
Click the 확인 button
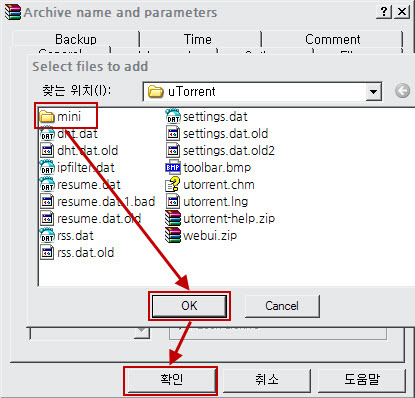[x=171, y=380]
